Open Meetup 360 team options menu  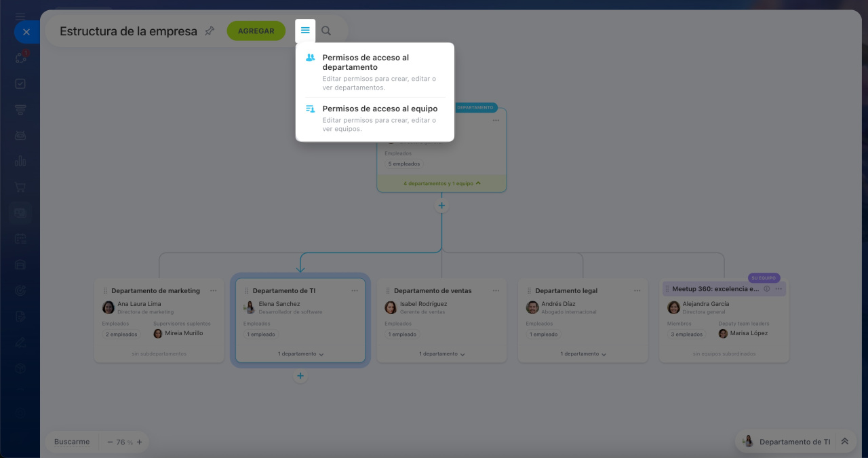click(778, 288)
